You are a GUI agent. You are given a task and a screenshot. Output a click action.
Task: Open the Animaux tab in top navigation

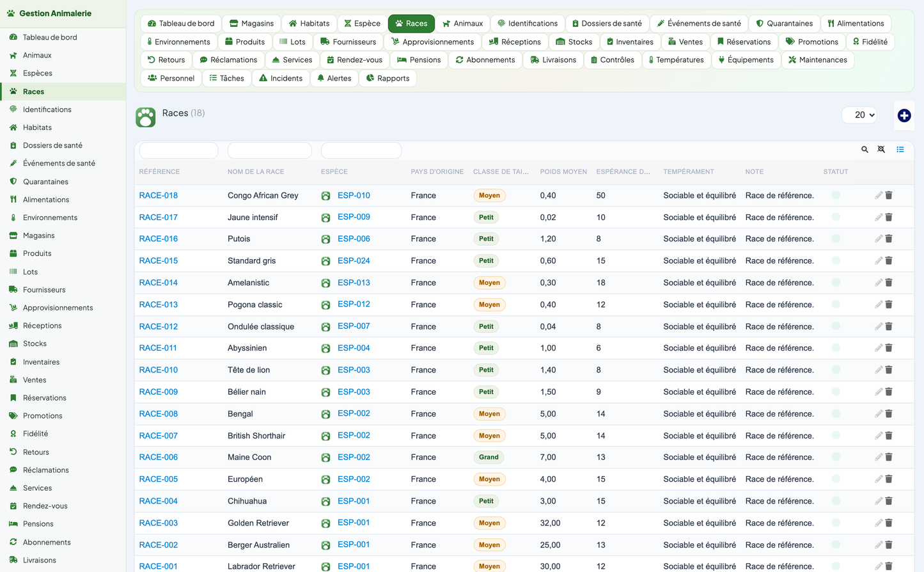click(462, 24)
